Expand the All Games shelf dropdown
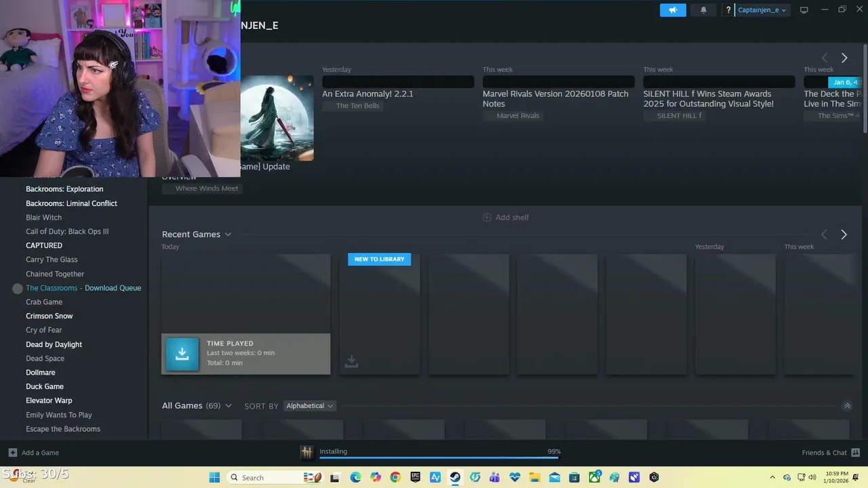The width and height of the screenshot is (868, 488). [x=228, y=406]
